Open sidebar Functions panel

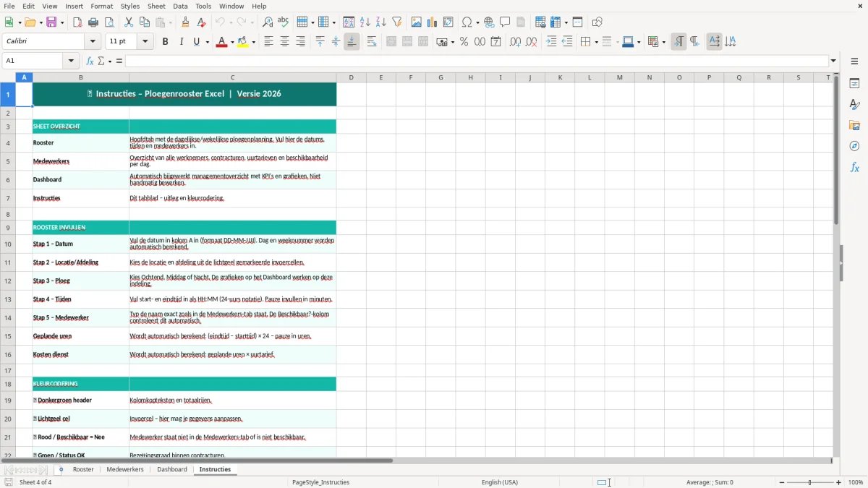coord(854,168)
